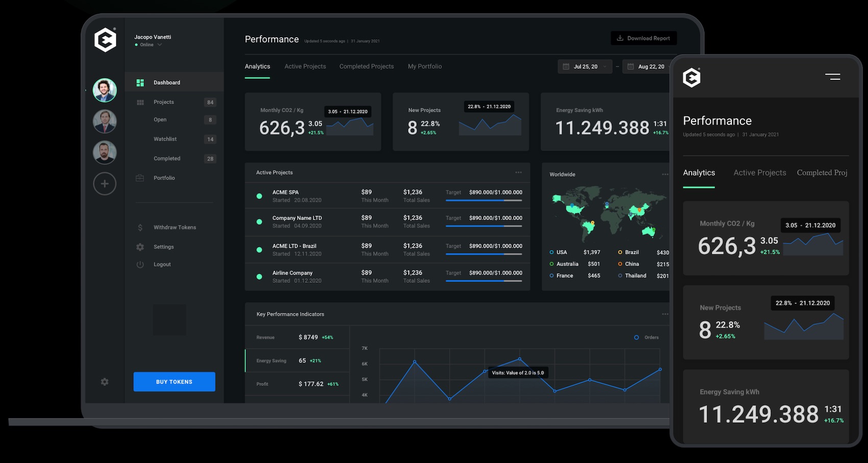Open the Aug 22, 20 end date picker
Screen dimensions: 868x463
point(646,67)
